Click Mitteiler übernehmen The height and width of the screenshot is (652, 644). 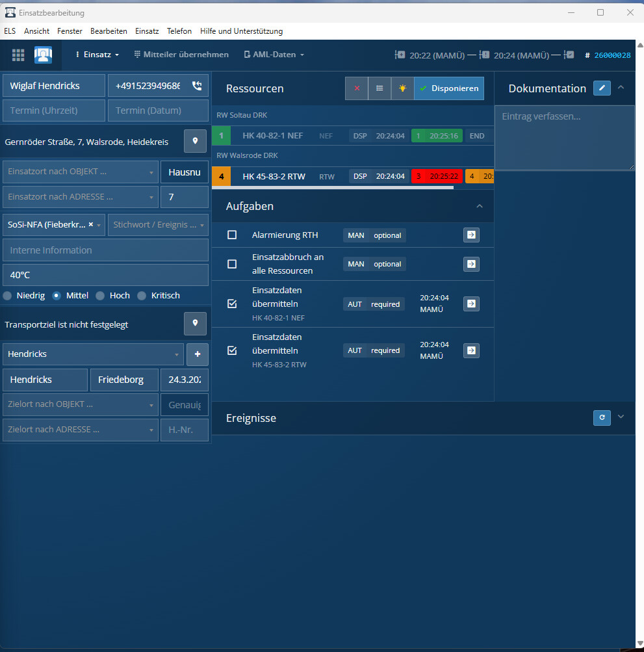coord(181,55)
